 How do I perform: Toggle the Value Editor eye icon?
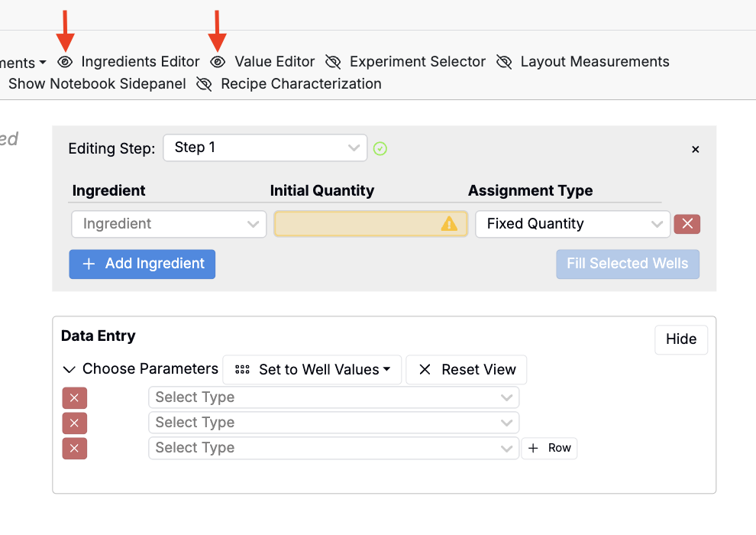218,62
